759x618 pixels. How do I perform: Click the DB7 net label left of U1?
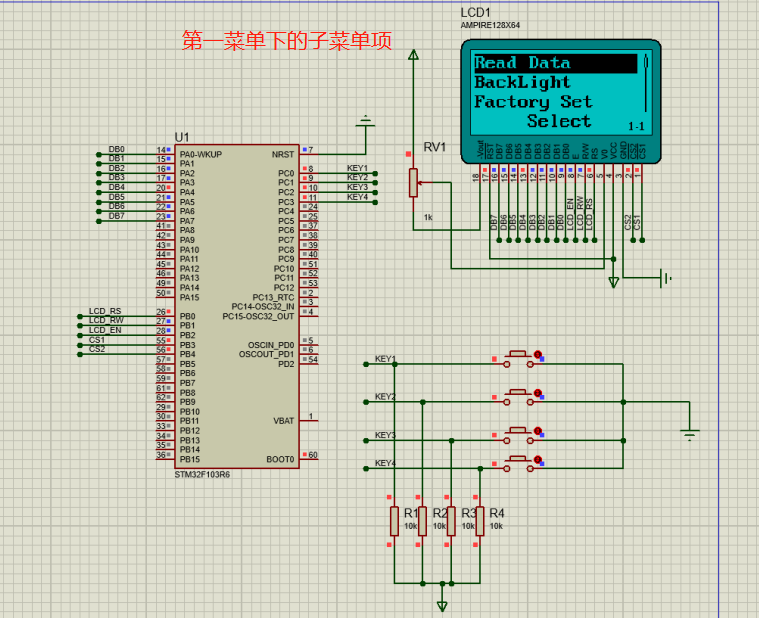pos(117,216)
